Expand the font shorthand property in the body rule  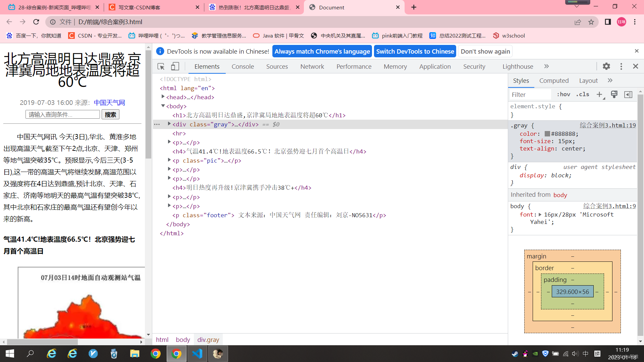[540, 215]
